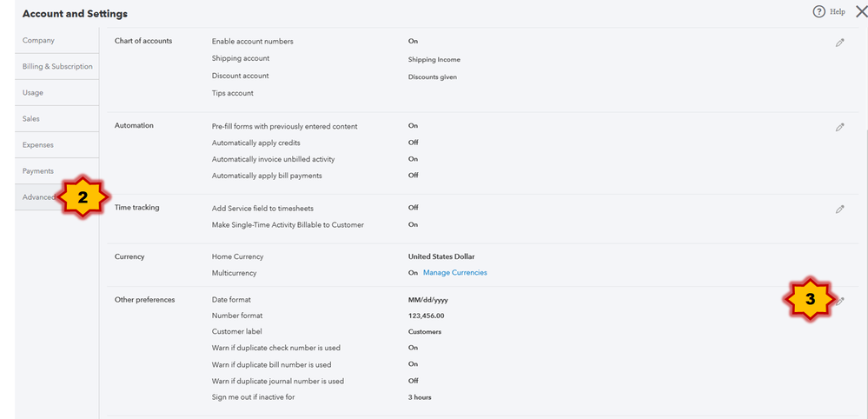The height and width of the screenshot is (419, 868).
Task: Go to Billing & Subscription tab
Action: (57, 66)
